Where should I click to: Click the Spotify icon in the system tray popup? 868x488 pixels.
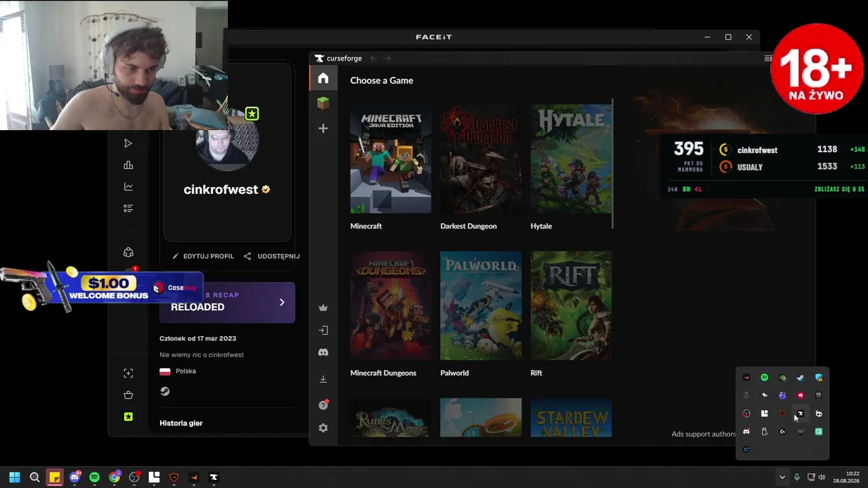(x=764, y=378)
